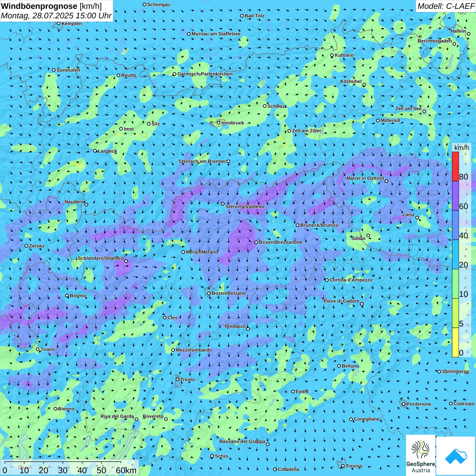476x476 pixels.
Task: Click the Kitzbühel label
Action: (x=351, y=81)
